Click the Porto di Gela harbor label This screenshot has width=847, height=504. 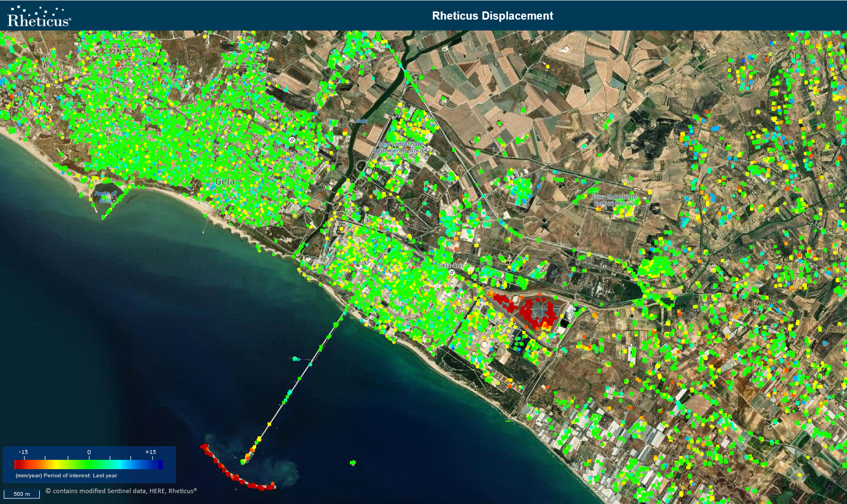click(105, 197)
